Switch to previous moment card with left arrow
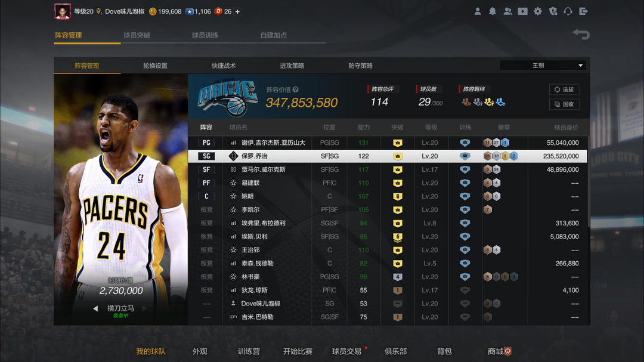This screenshot has width=644, height=362. tap(95, 309)
